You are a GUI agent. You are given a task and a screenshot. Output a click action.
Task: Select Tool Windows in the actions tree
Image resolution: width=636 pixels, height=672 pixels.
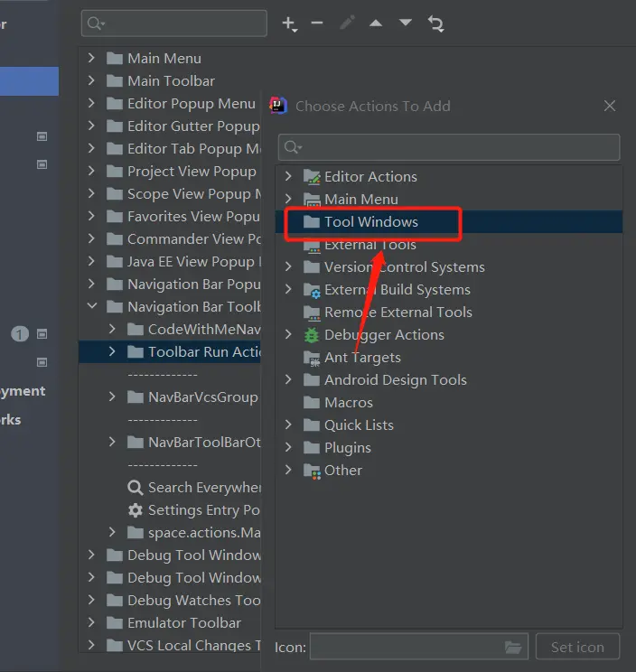tap(370, 222)
